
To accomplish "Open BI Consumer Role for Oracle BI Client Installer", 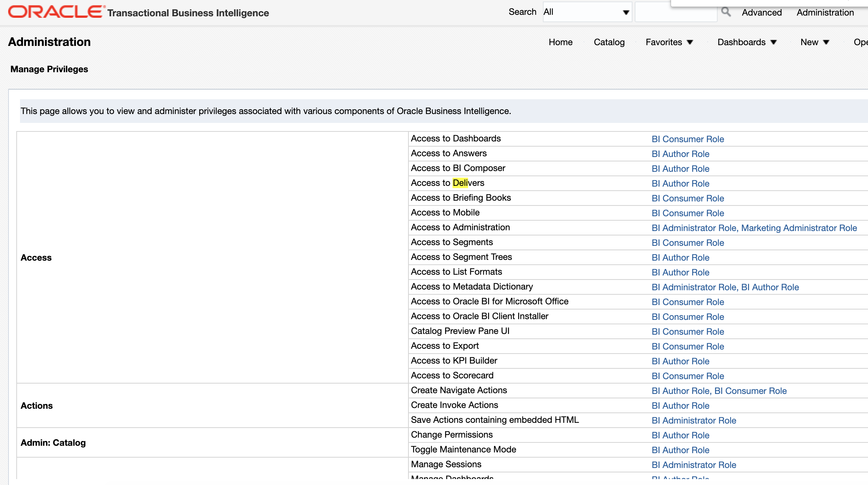I will (688, 317).
